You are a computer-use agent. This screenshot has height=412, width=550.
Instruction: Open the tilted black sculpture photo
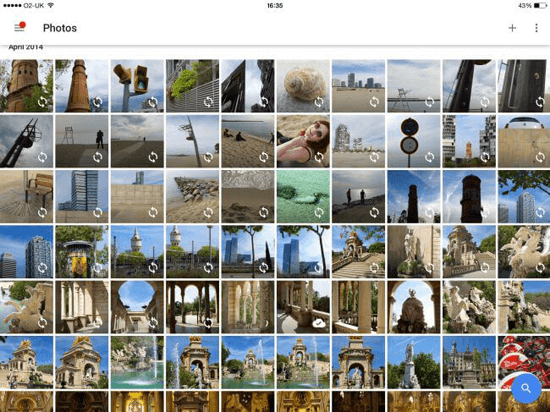click(x=26, y=141)
